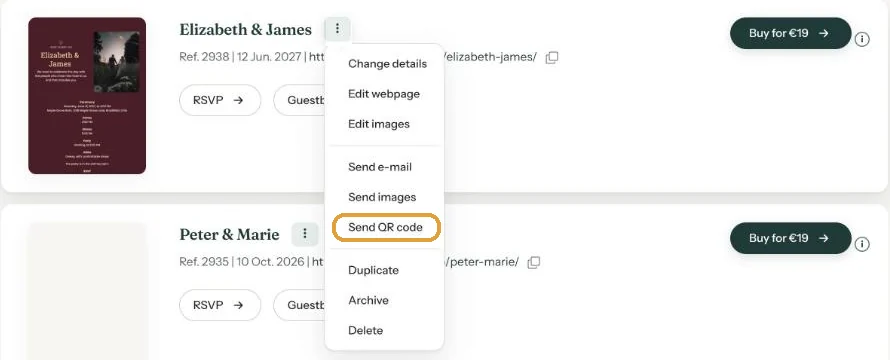Choose Change details from the menu

387,64
